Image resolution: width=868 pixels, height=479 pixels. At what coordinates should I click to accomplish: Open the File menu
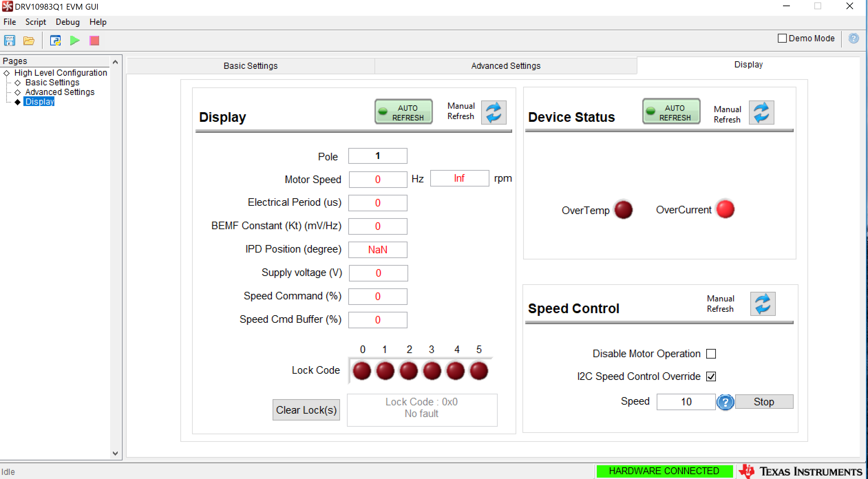(x=10, y=22)
